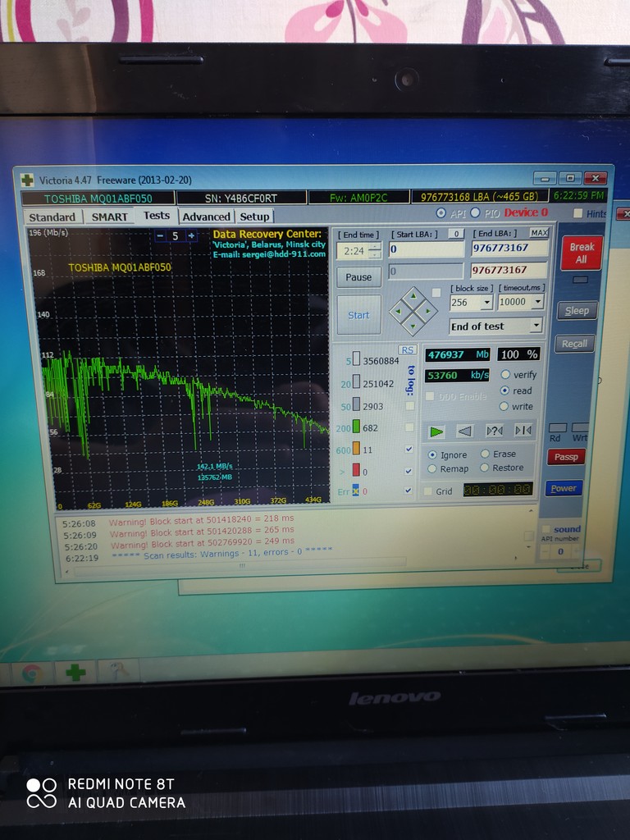Image resolution: width=630 pixels, height=840 pixels.
Task: Click the plus graph scale button
Action: (x=190, y=235)
